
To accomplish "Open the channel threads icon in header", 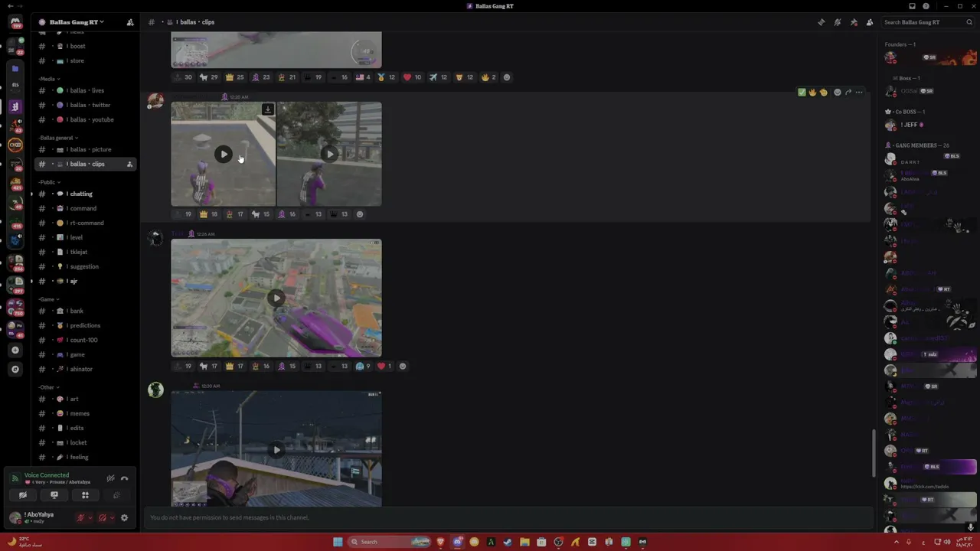I will tap(822, 22).
